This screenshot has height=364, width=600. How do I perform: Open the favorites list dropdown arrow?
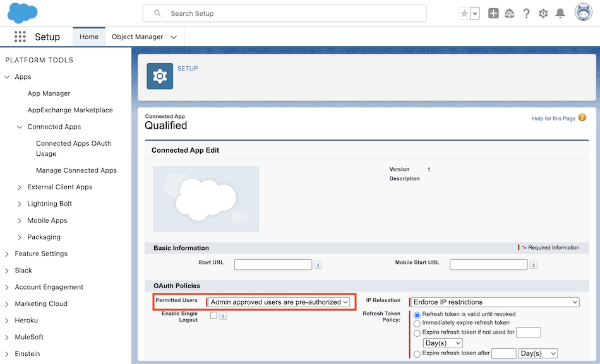[x=475, y=13]
